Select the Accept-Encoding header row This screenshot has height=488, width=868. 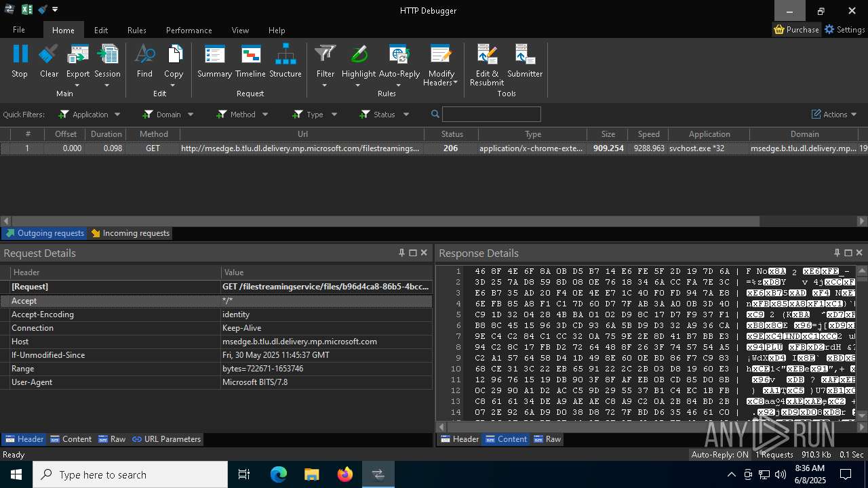(x=216, y=314)
